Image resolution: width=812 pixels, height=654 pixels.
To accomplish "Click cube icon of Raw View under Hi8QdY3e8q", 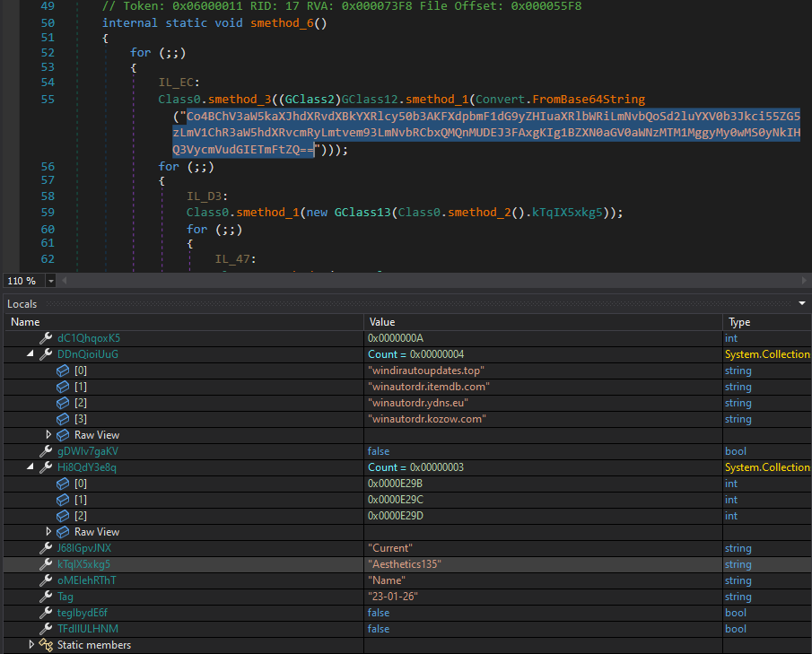I will (63, 531).
